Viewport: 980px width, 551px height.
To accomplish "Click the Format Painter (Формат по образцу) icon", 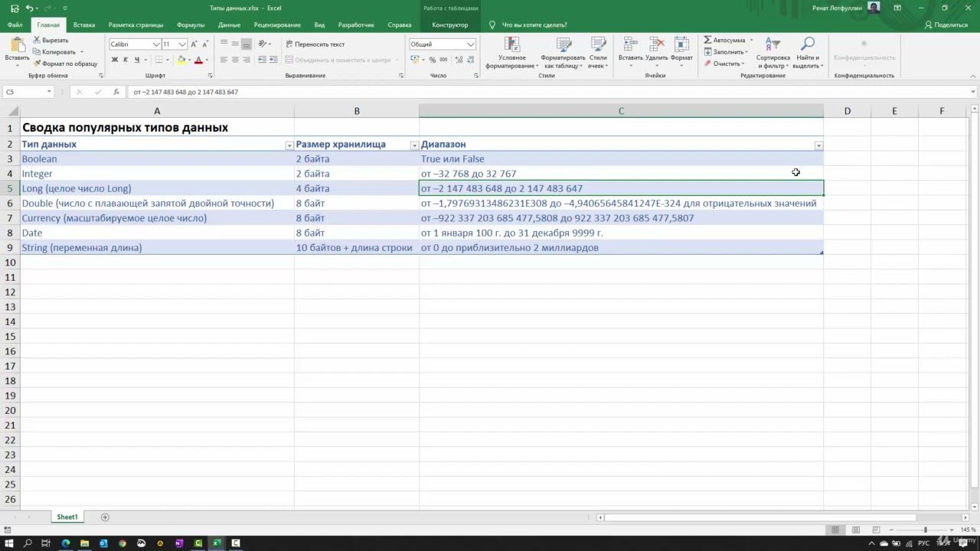I will click(x=37, y=64).
